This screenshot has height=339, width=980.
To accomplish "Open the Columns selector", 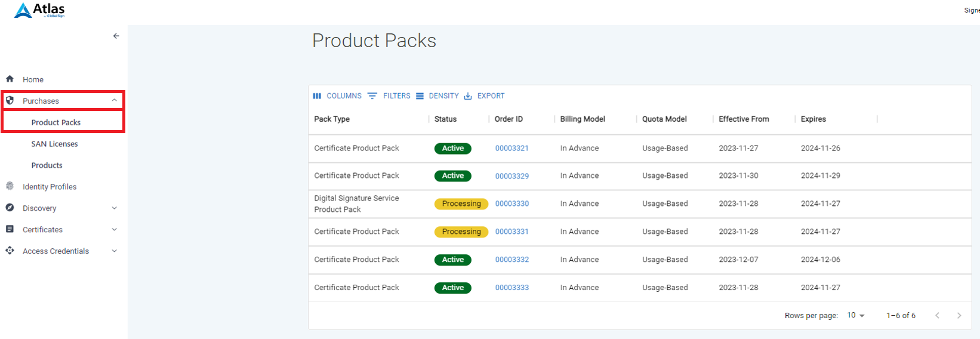I will 337,95.
